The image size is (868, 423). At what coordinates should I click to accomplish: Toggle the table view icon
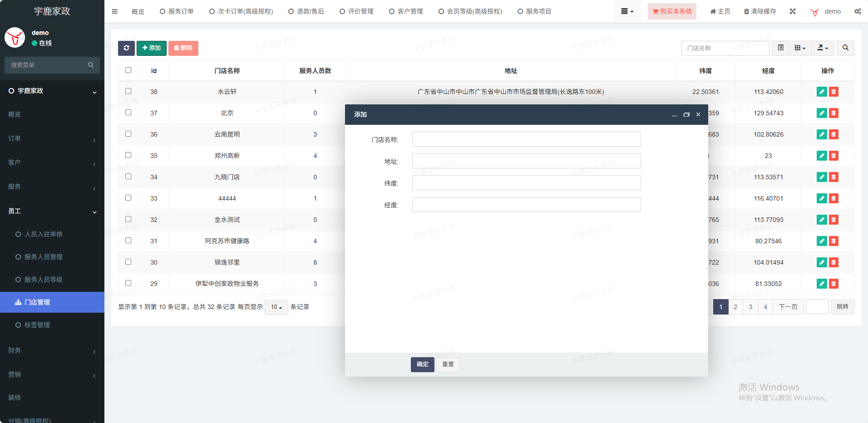click(780, 48)
